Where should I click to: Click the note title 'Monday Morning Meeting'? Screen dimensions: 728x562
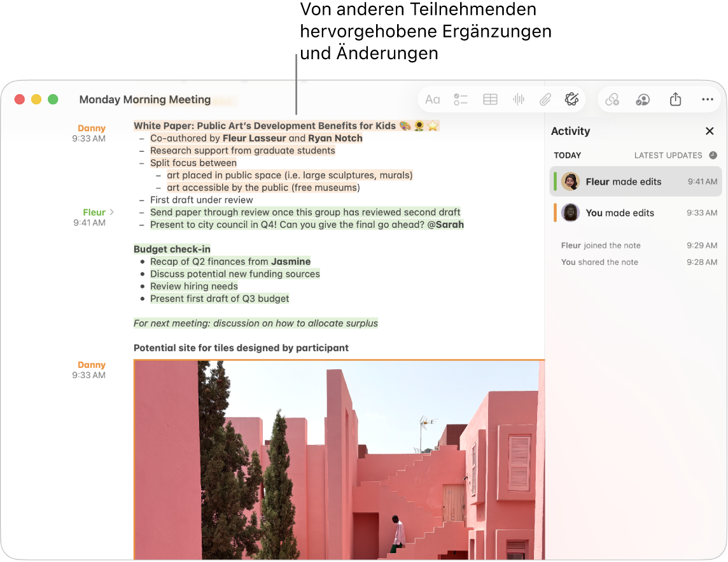pyautogui.click(x=145, y=99)
